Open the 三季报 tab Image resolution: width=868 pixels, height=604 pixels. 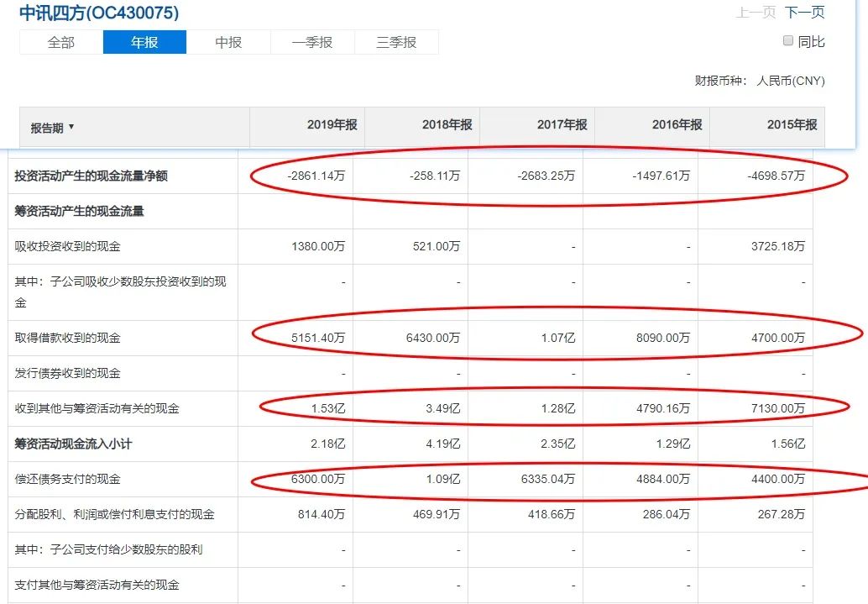(x=396, y=42)
